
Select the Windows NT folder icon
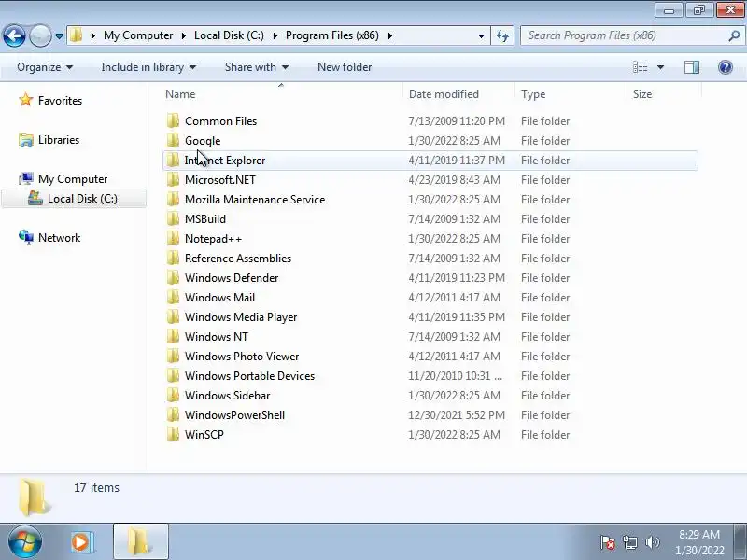coord(173,336)
